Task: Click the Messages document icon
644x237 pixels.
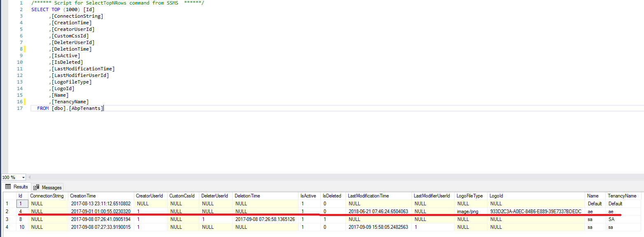Action: click(36, 187)
